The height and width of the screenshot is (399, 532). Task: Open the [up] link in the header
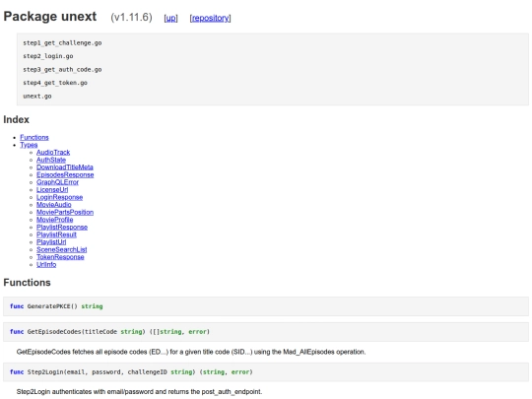(170, 18)
